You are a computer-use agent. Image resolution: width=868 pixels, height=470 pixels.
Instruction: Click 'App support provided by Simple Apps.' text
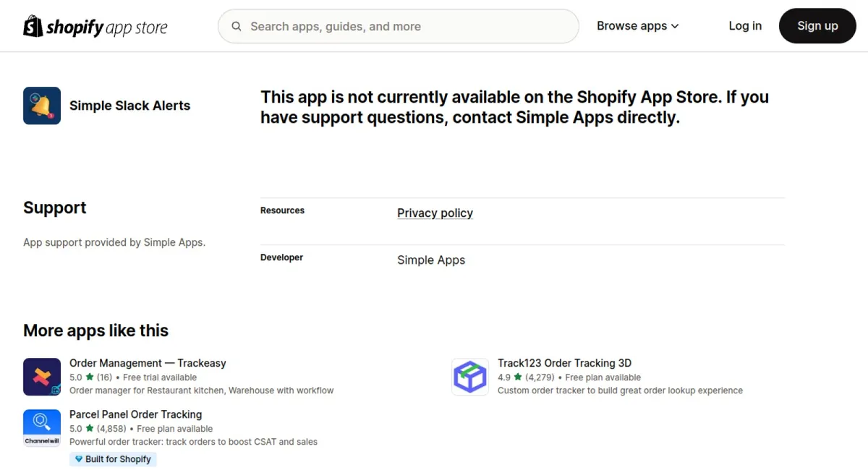114,242
